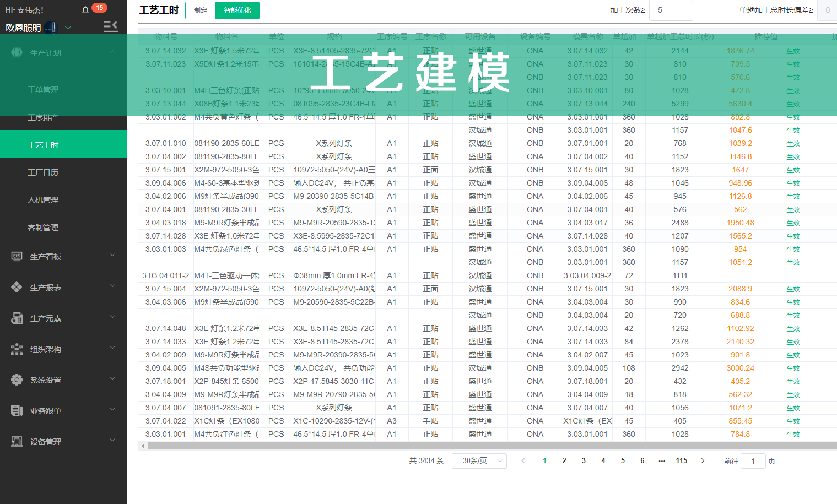Collapse the sidebar with the menu collapse icon
Screen dimensions: 837x504
110,26
